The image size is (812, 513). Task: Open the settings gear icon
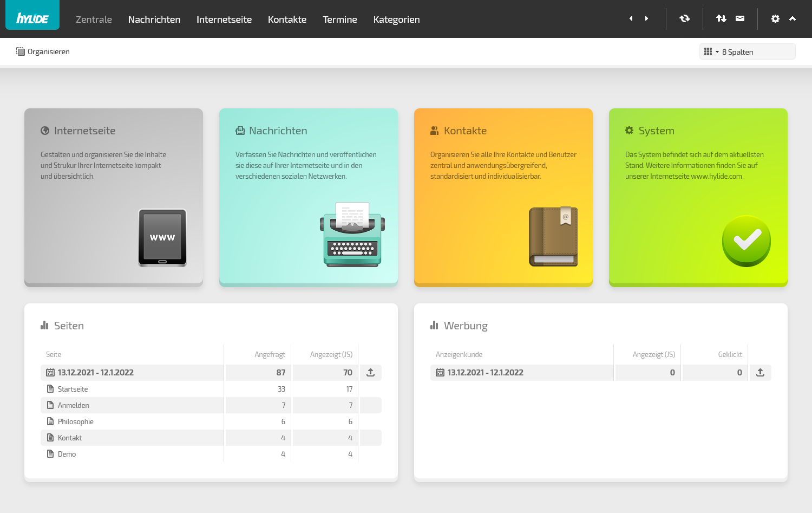tap(775, 18)
